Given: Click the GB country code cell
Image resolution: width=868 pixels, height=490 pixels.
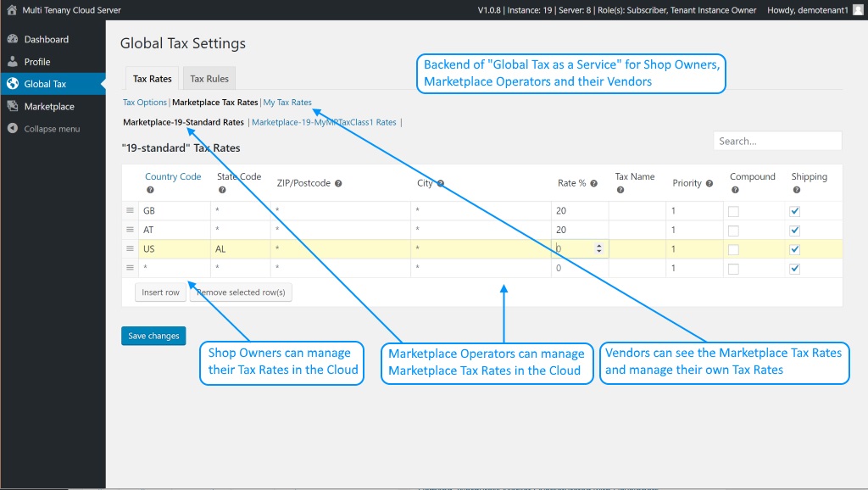Looking at the screenshot, I should click(x=174, y=210).
